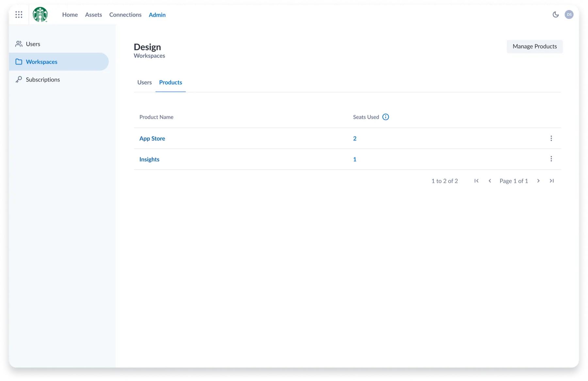
Task: Click the 1 to 2 of 2 text
Action: (445, 181)
